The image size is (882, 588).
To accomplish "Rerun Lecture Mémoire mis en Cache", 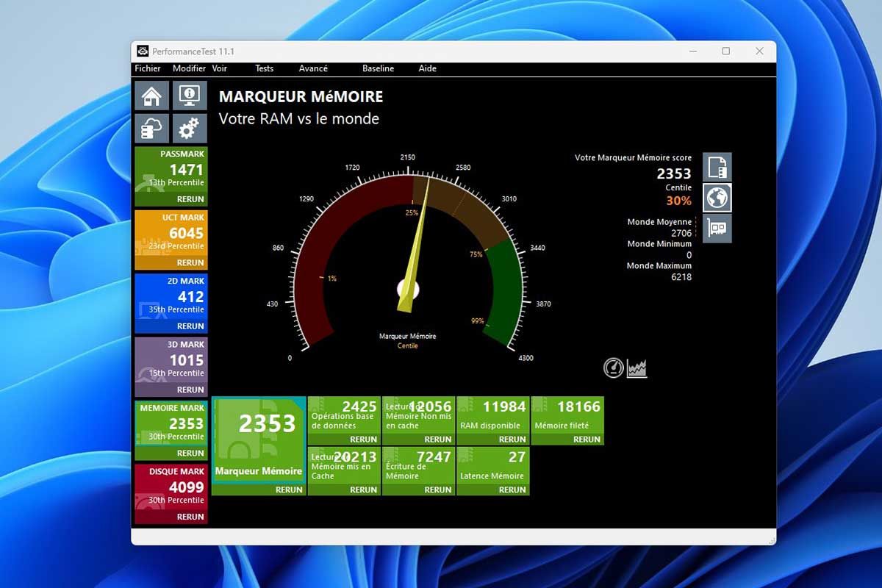I will point(364,490).
